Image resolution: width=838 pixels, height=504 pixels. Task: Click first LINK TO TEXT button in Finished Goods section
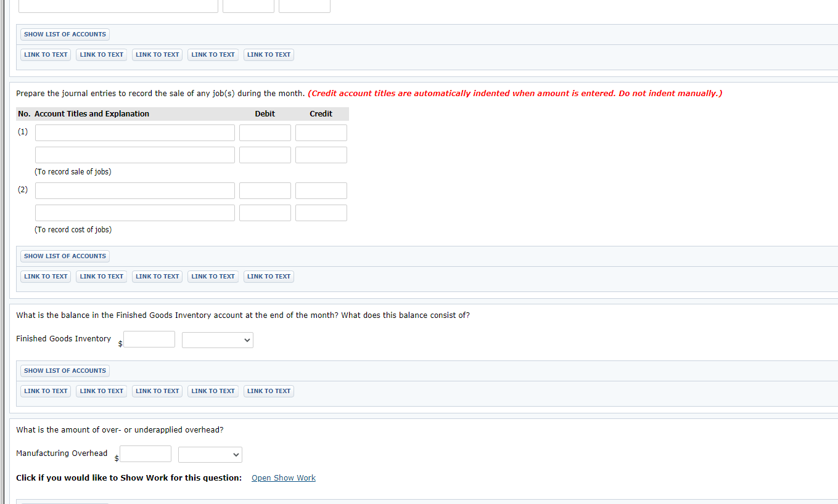[46, 391]
